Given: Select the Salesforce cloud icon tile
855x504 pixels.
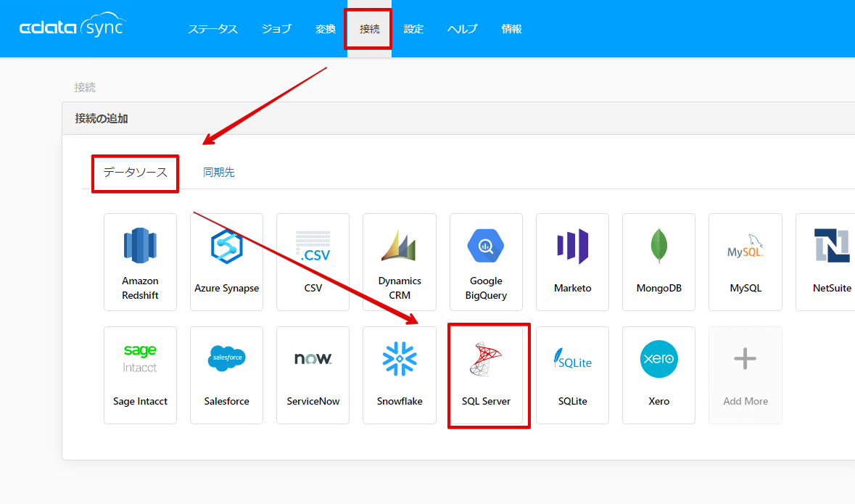Looking at the screenshot, I should [226, 375].
